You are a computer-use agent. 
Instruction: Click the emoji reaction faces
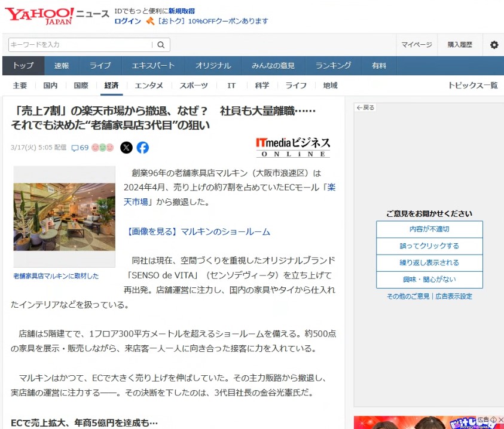(x=102, y=148)
